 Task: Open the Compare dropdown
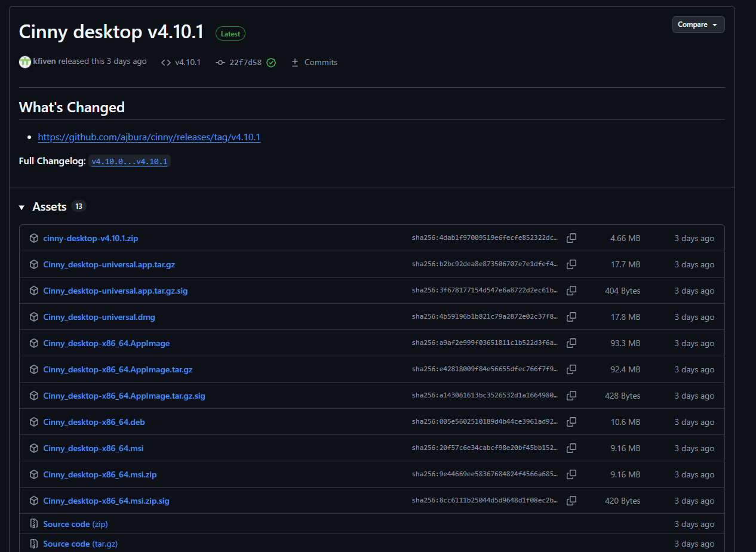[698, 24]
